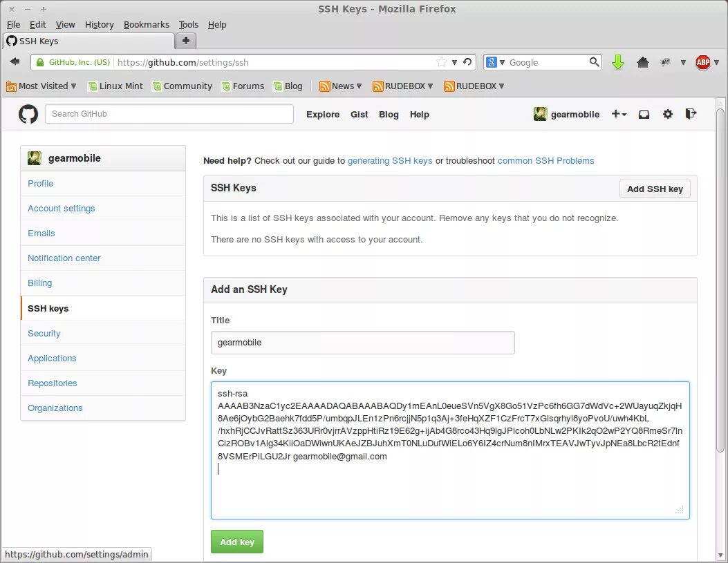
Task: Open the File menu
Action: (x=13, y=25)
